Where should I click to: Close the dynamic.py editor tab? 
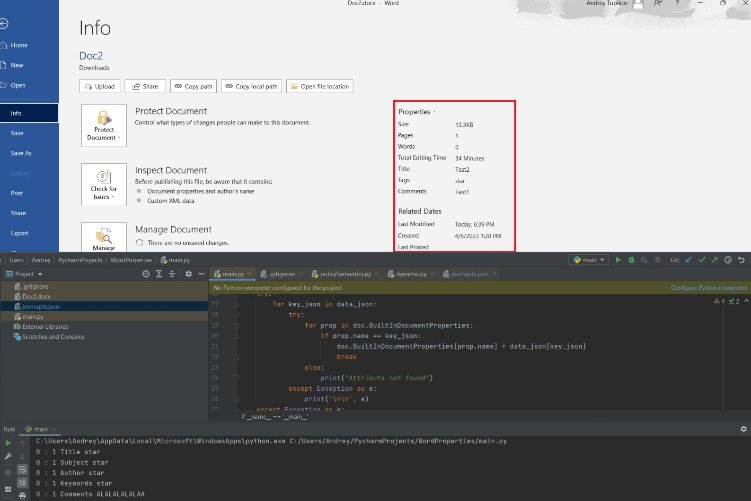(432, 274)
